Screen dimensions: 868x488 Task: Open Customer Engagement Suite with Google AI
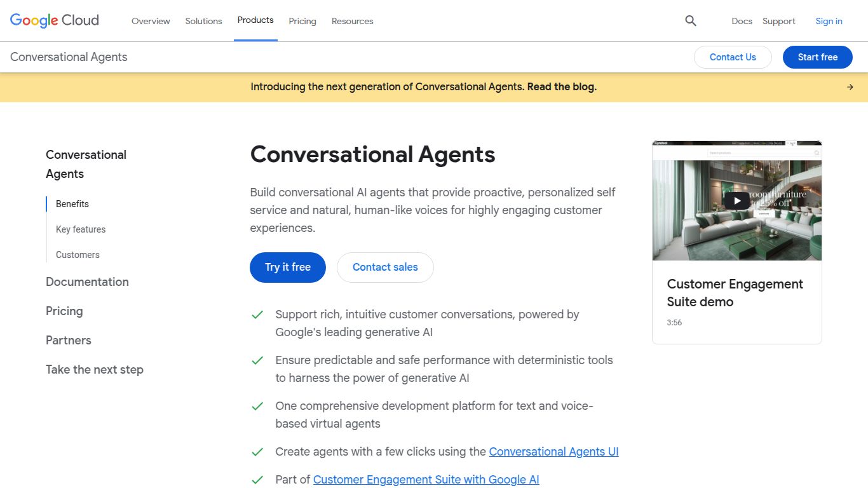426,479
